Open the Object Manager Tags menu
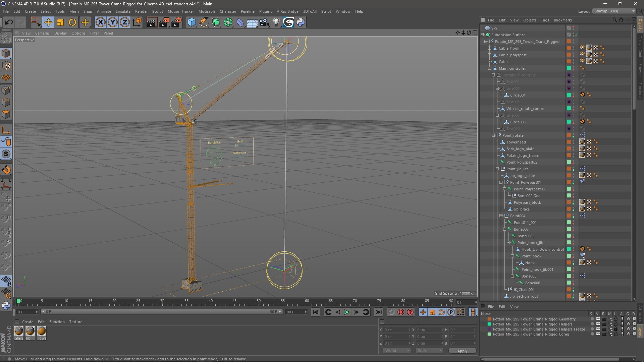644x362 pixels. [545, 20]
